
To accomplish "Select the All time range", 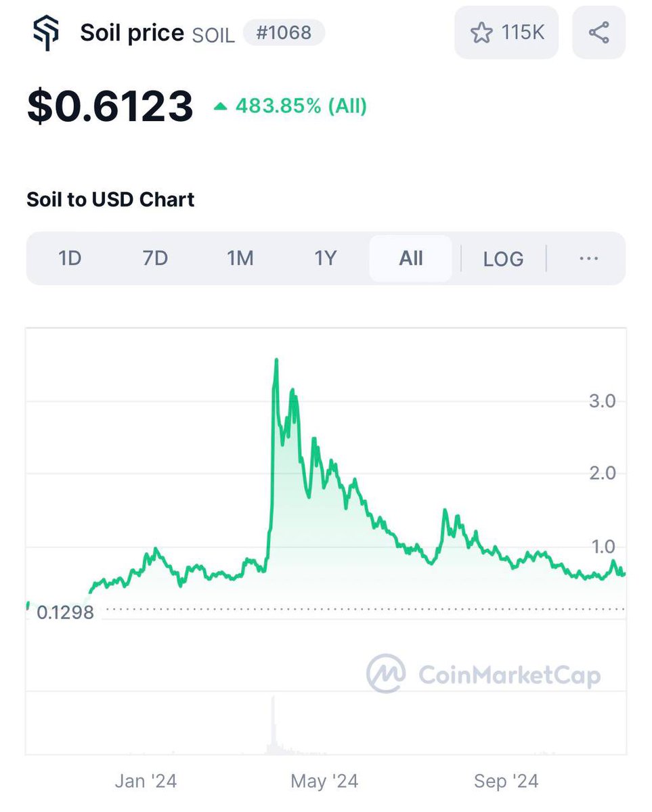I will tap(411, 258).
